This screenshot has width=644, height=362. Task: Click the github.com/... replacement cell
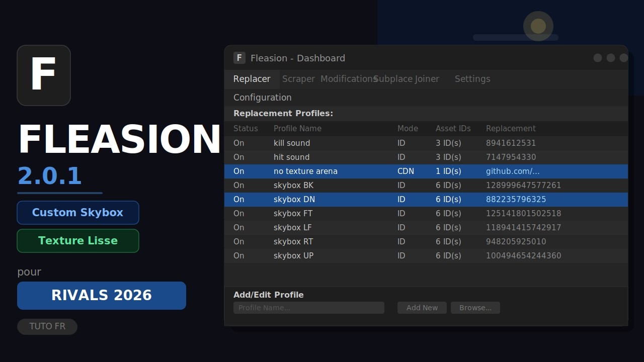(513, 171)
